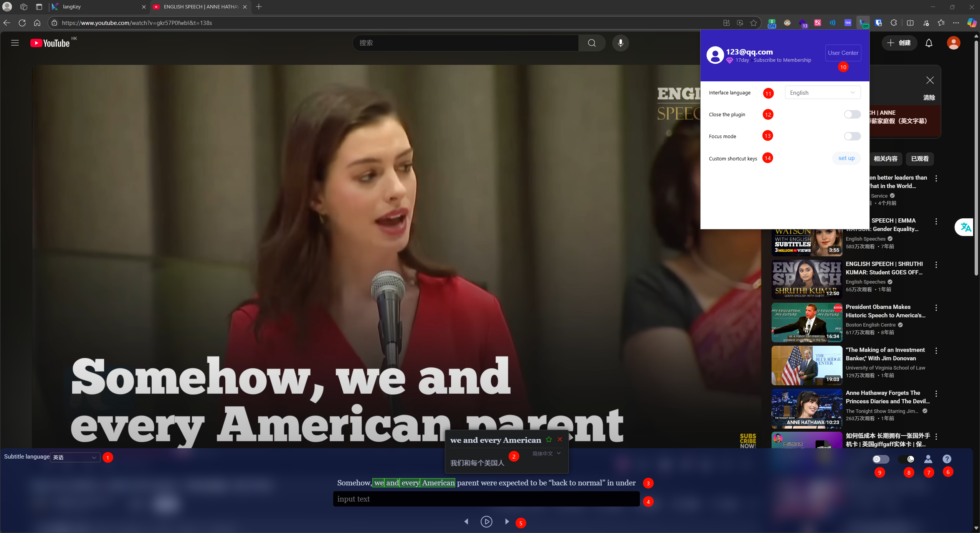
Task: Click 清除 to clear the queue
Action: coord(929,98)
